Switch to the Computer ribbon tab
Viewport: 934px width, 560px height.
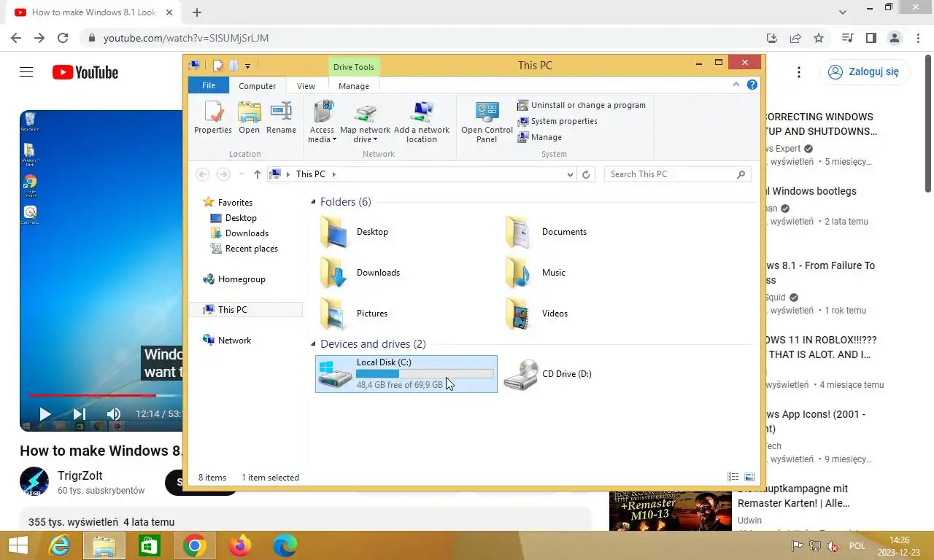pos(258,85)
